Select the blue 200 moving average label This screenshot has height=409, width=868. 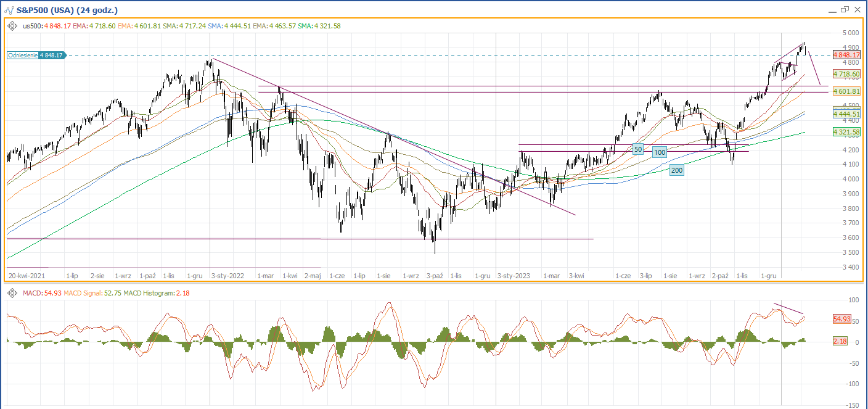pyautogui.click(x=677, y=170)
